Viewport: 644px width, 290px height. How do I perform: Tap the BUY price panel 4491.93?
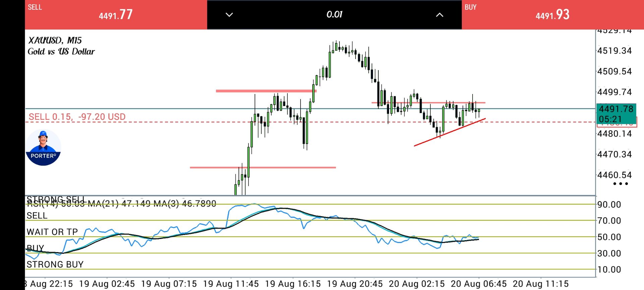(552, 14)
